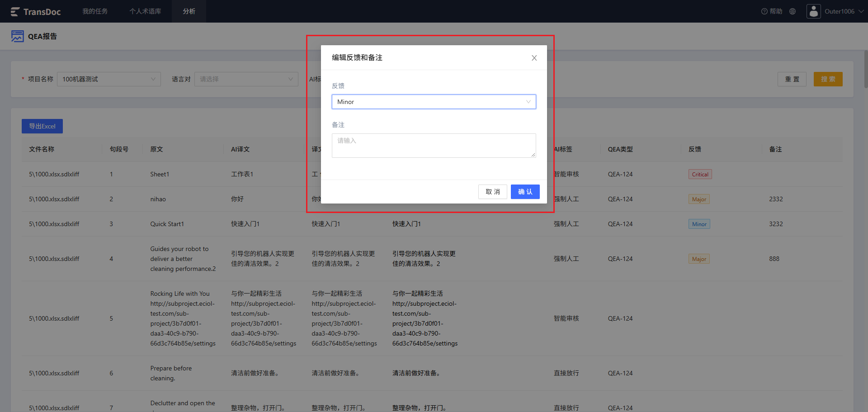Click the 重置 button
Image resolution: width=868 pixels, height=412 pixels.
(792, 79)
